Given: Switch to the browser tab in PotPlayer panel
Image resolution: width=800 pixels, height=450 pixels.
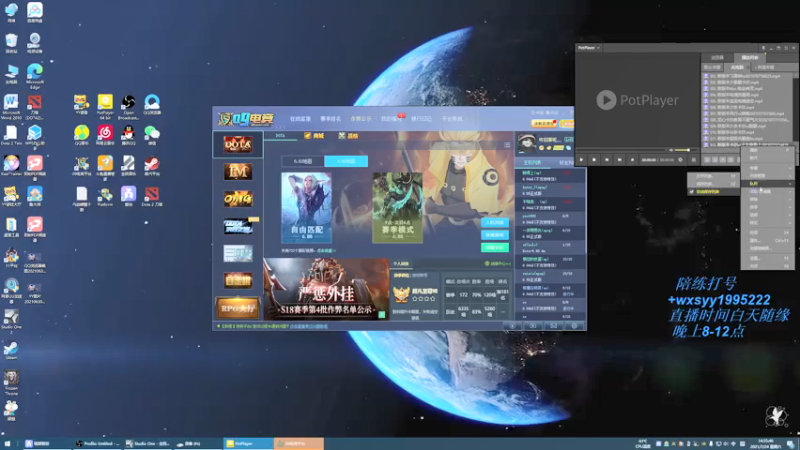Looking at the screenshot, I should point(717,58).
